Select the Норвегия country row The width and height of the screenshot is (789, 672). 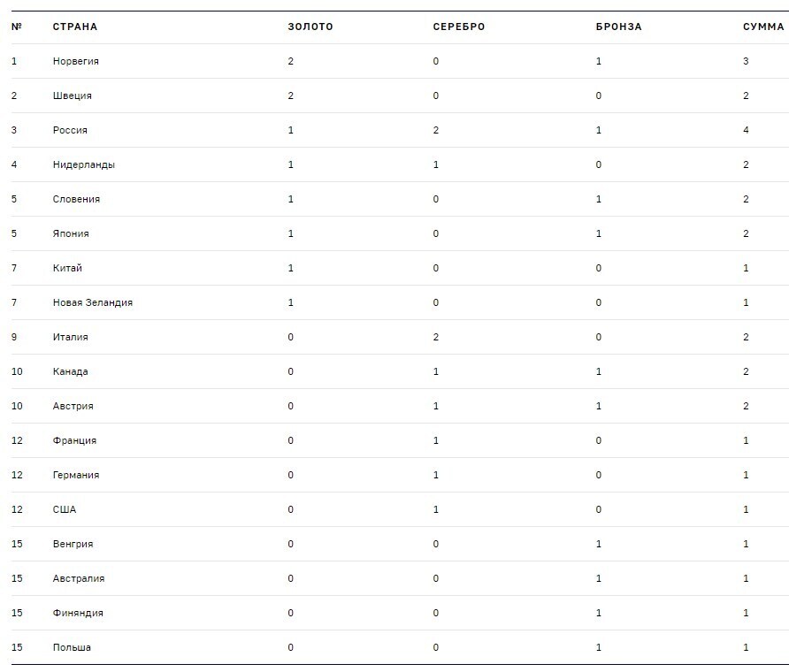(x=76, y=61)
